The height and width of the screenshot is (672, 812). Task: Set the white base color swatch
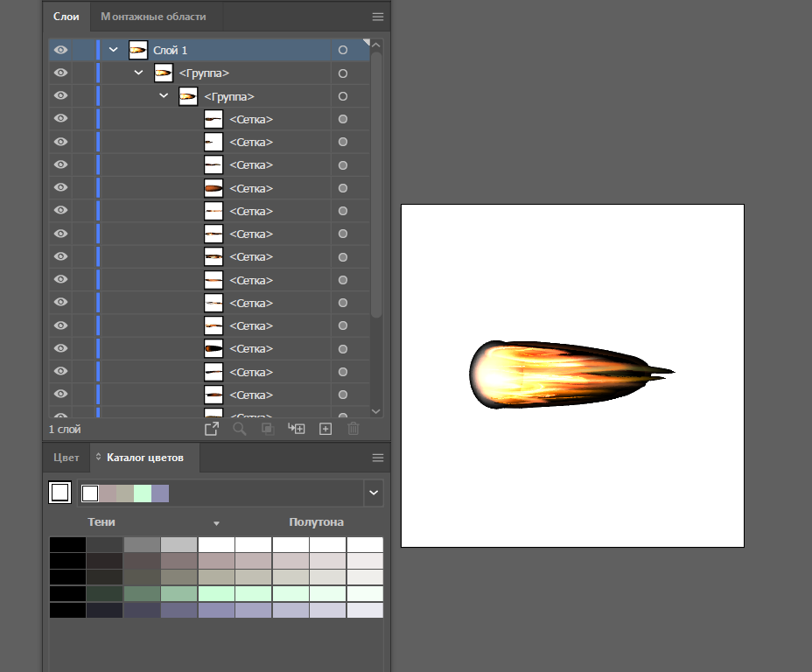pyautogui.click(x=59, y=493)
